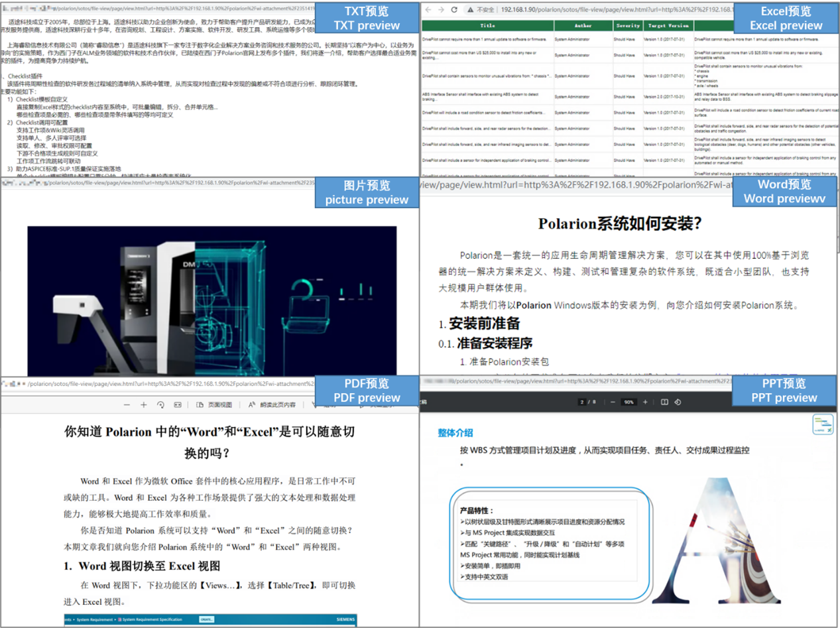Click the 不安全 security warning icon
This screenshot has height=628, width=840.
(x=471, y=10)
